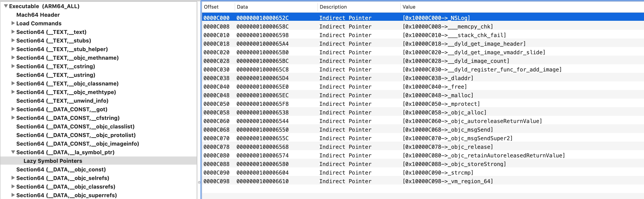The image size is (644, 199).
Task: Click data cell 0000000100006538
Action: (262, 112)
